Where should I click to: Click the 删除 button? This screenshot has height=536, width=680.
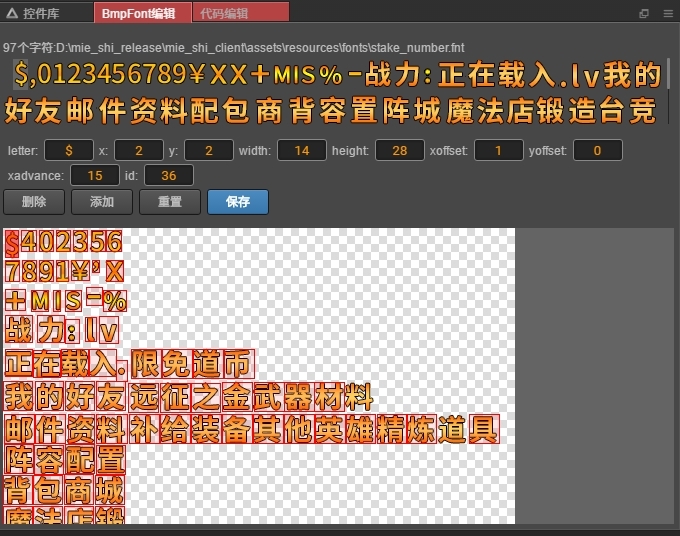click(34, 202)
